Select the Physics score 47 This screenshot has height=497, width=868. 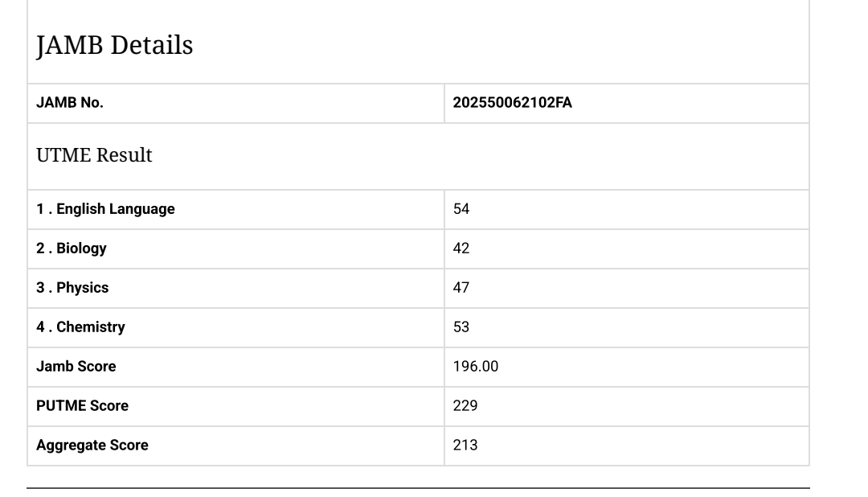pos(461,288)
